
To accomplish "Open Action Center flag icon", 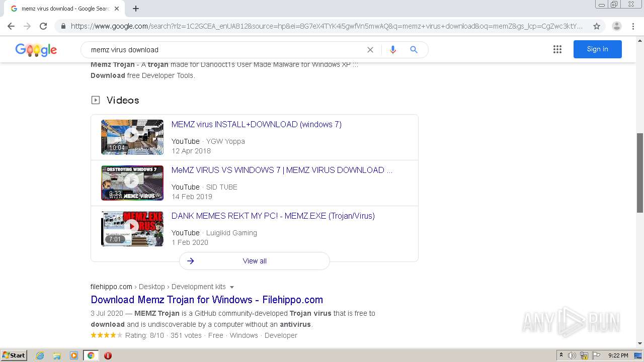I will pyautogui.click(x=596, y=355).
